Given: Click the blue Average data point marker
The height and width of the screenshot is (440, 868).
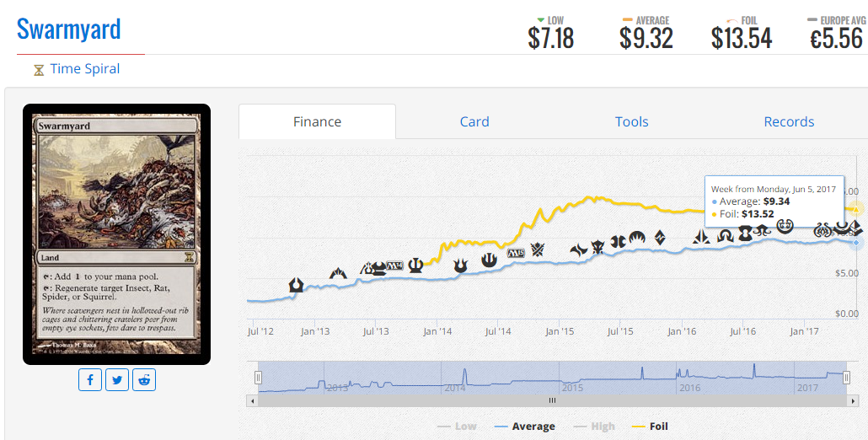Looking at the screenshot, I should coord(856,243).
